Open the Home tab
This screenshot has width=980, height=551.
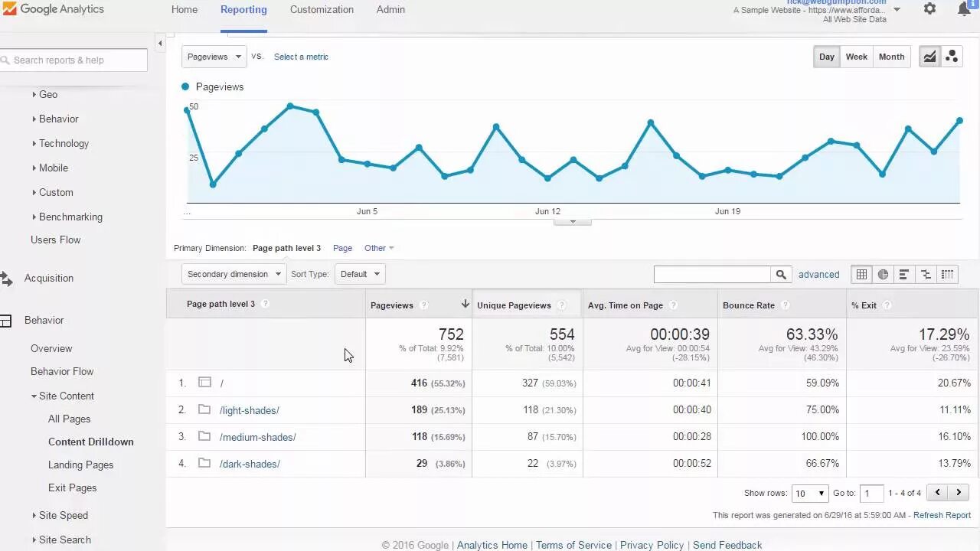(x=185, y=10)
